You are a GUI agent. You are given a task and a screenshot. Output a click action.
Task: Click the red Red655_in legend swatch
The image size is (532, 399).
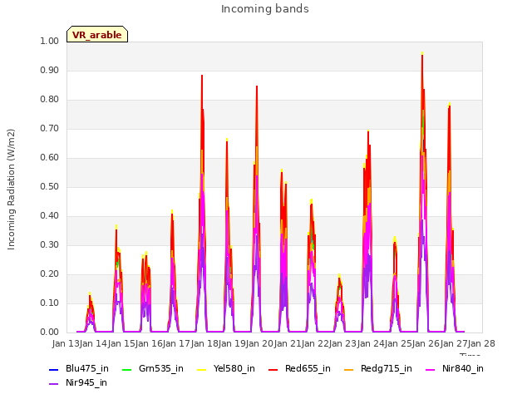pos(273,369)
